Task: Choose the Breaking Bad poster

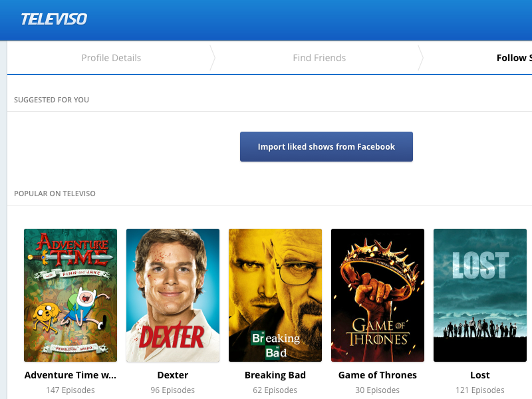Action: [x=275, y=295]
